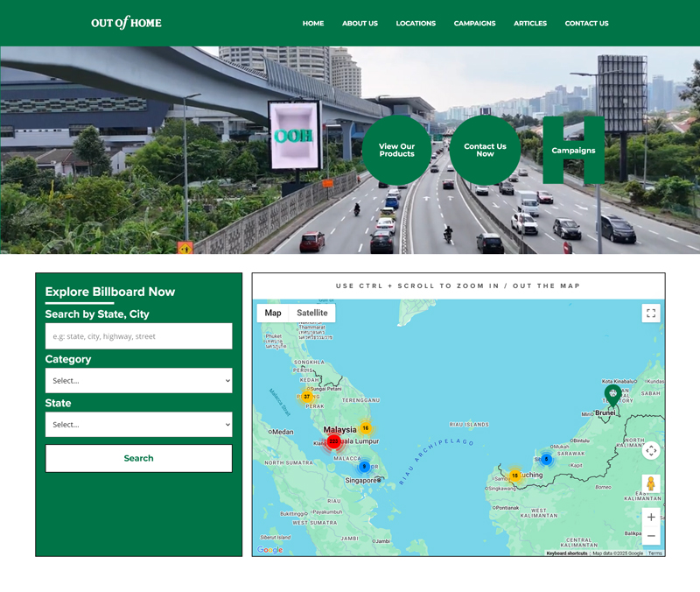Switch map to default Map view
Screen dimensions: 700x592
(273, 313)
